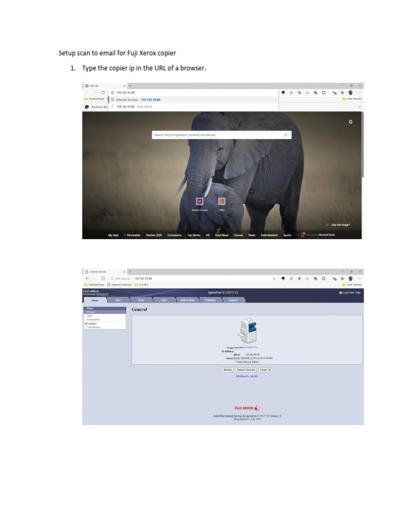The height and width of the screenshot is (532, 399).
Task: Open the MyBStartPages favorites folder in upper browser
Action: click(x=95, y=99)
